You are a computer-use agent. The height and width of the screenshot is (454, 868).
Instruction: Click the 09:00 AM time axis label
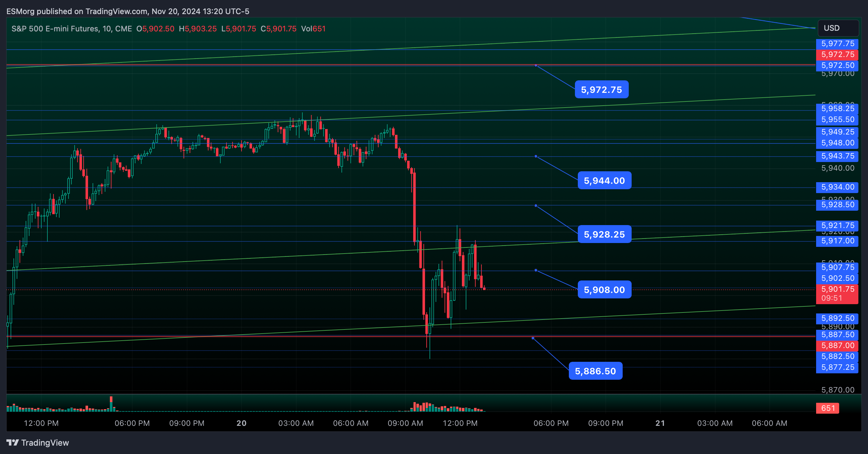click(x=405, y=423)
